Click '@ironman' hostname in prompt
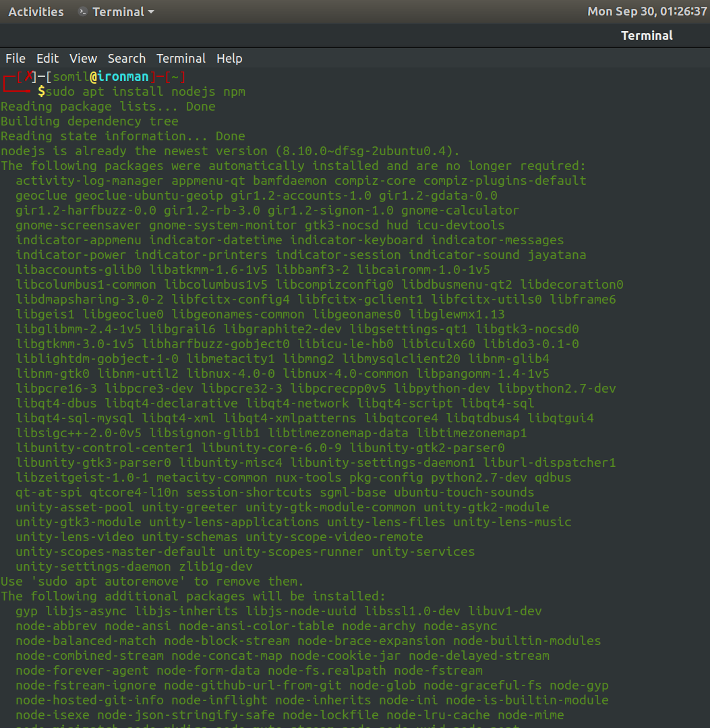 coord(119,77)
